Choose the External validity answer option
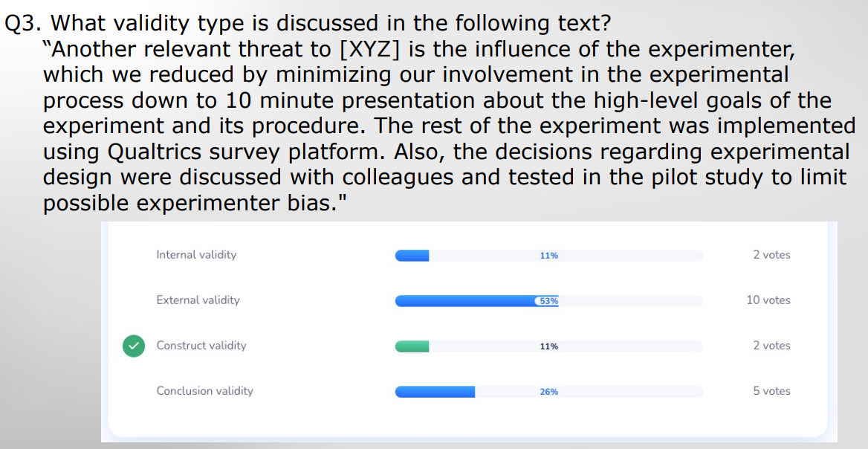This screenshot has width=868, height=449. point(198,300)
